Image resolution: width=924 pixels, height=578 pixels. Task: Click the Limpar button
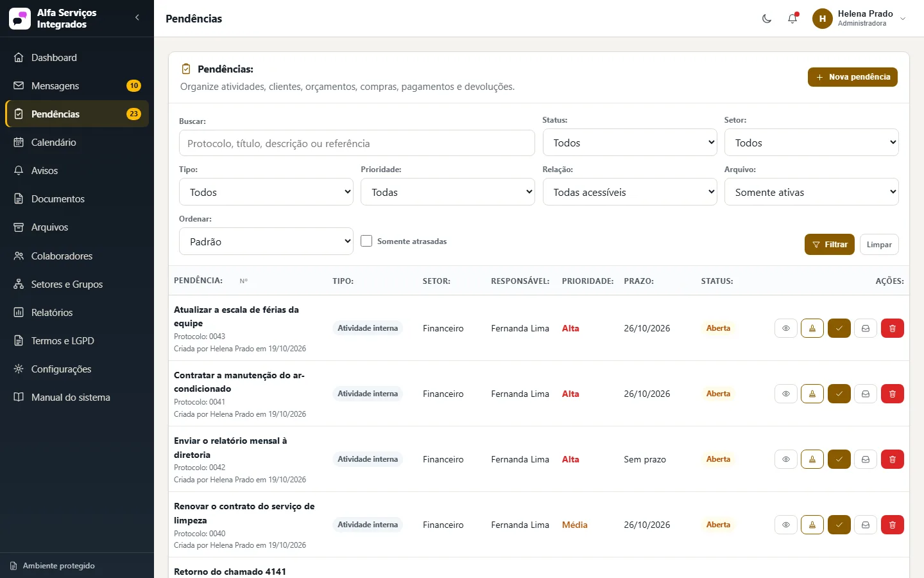(879, 245)
